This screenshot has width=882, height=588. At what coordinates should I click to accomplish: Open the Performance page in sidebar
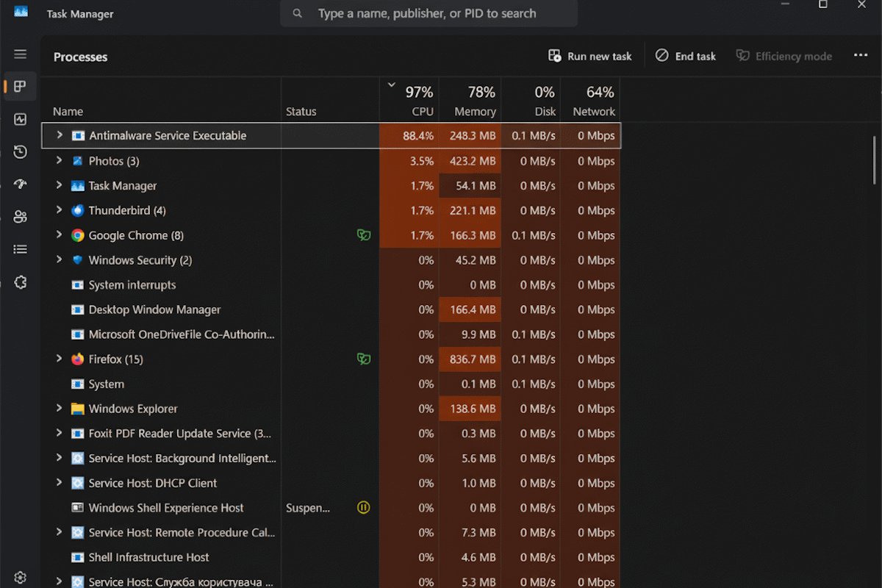(x=20, y=119)
